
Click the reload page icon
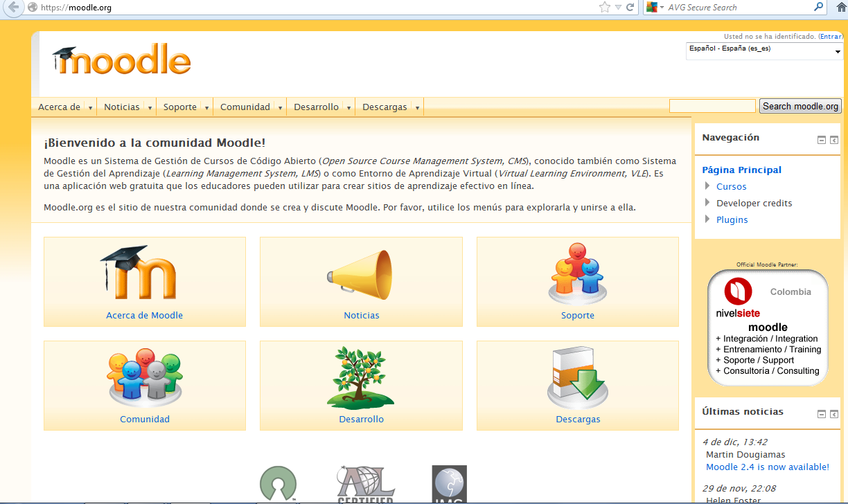coord(630,8)
